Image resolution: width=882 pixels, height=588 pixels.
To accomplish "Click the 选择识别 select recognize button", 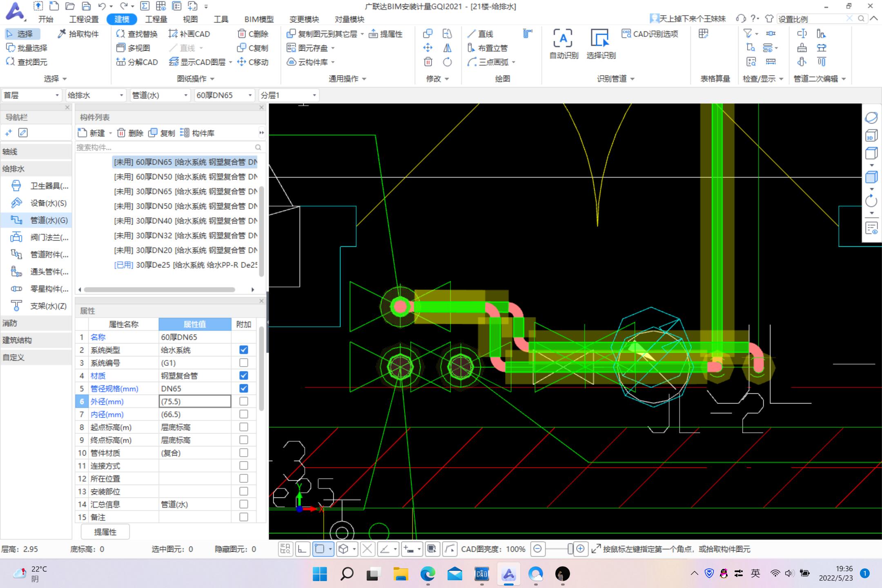I will tap(601, 44).
